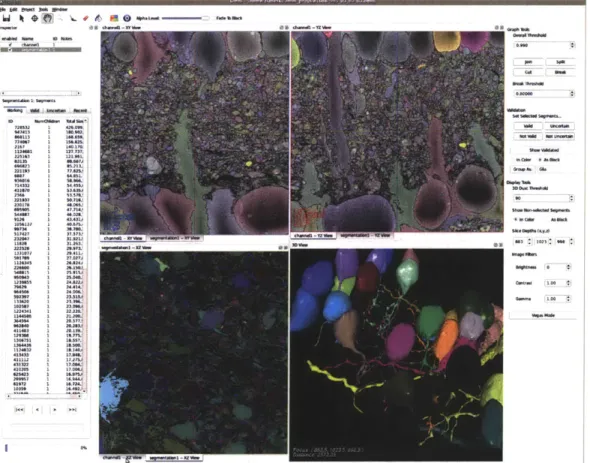Switch to the Uncertain segments tab
Screen dimensions: 590x463
[56, 110]
